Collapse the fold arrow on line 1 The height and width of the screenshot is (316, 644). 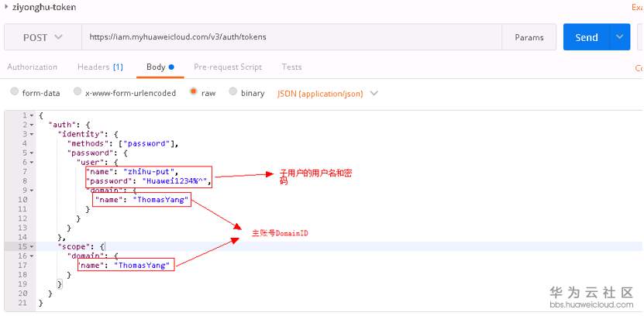tap(32, 115)
